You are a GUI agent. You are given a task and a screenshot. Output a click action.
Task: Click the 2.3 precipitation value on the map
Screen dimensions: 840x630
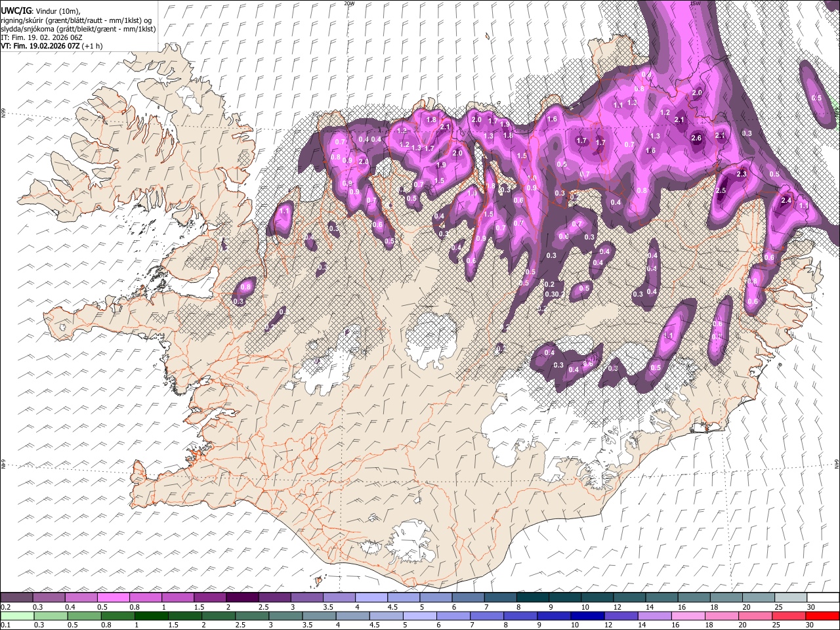tap(742, 174)
